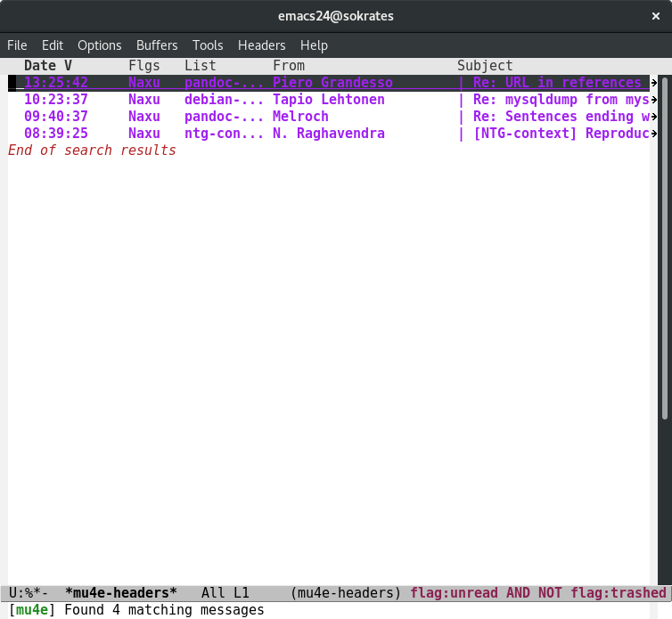Viewport: 672px width, 619px height.
Task: Click the debian-... list entry
Action: 224,100
